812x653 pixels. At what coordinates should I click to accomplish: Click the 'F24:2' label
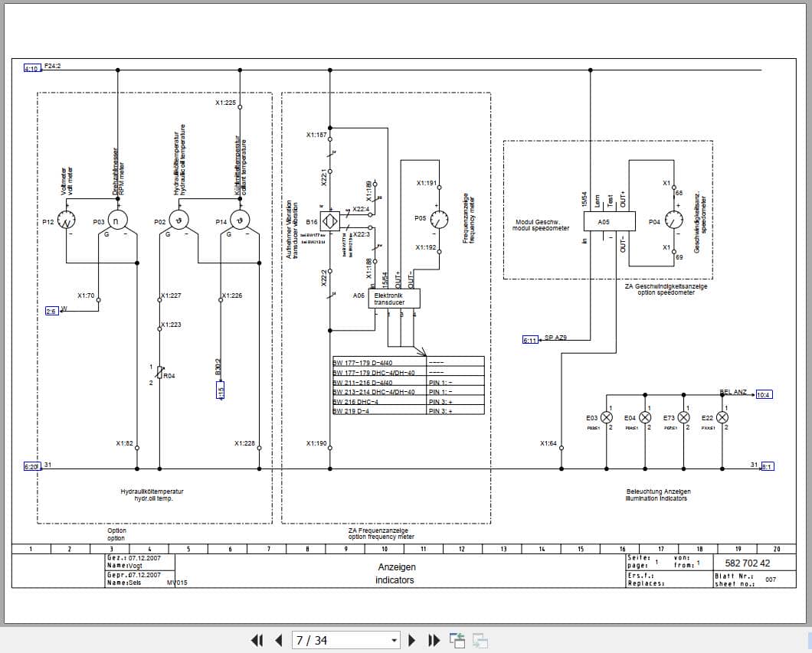coord(52,67)
